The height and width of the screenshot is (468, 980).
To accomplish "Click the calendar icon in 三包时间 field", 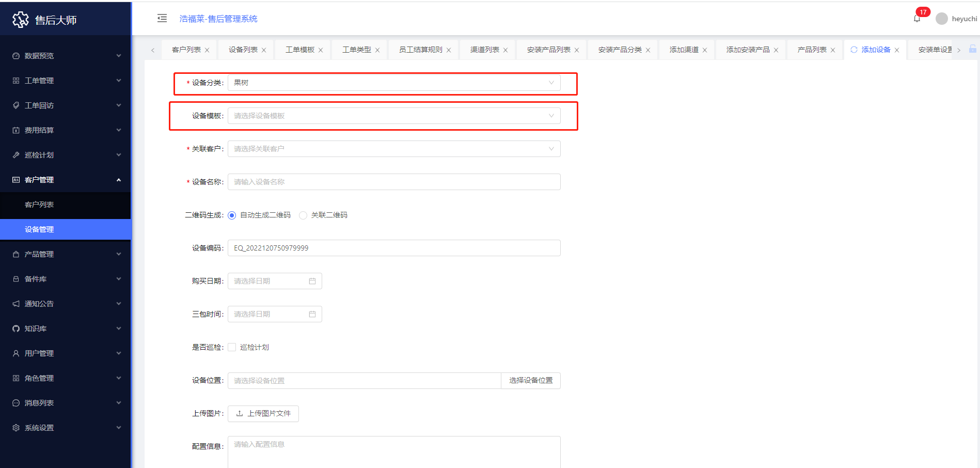I will (312, 314).
